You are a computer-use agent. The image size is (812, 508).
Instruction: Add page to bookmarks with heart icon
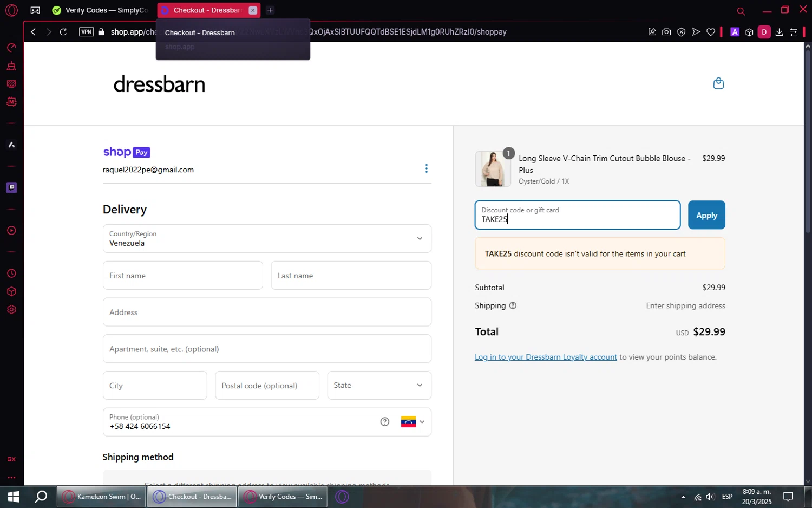(x=711, y=32)
